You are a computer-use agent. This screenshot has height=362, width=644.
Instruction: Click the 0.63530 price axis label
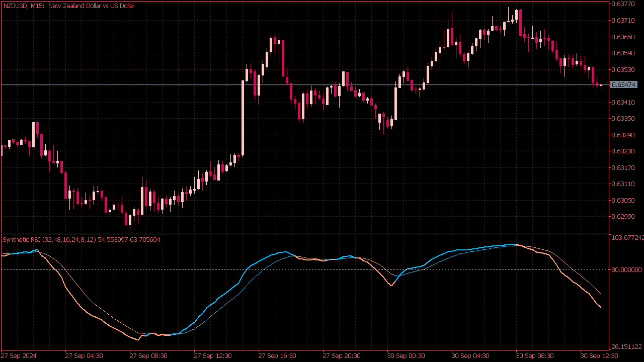(623, 69)
